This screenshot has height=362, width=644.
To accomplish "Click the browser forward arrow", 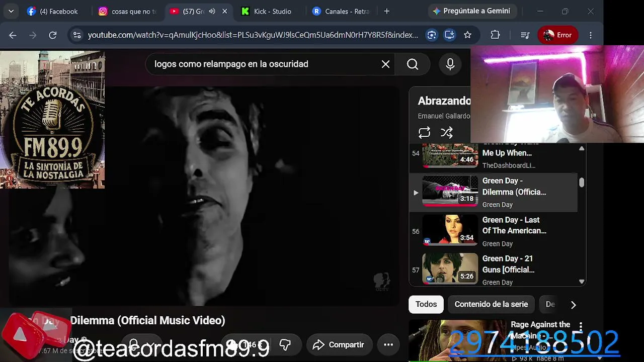I will point(33,35).
